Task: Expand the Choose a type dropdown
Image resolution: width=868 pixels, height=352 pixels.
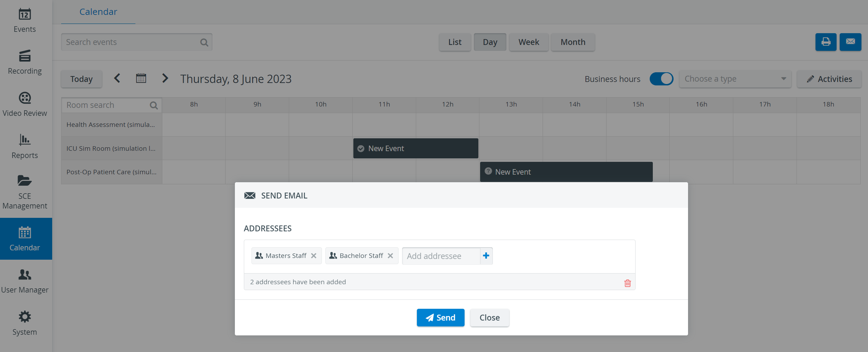Action: click(735, 79)
